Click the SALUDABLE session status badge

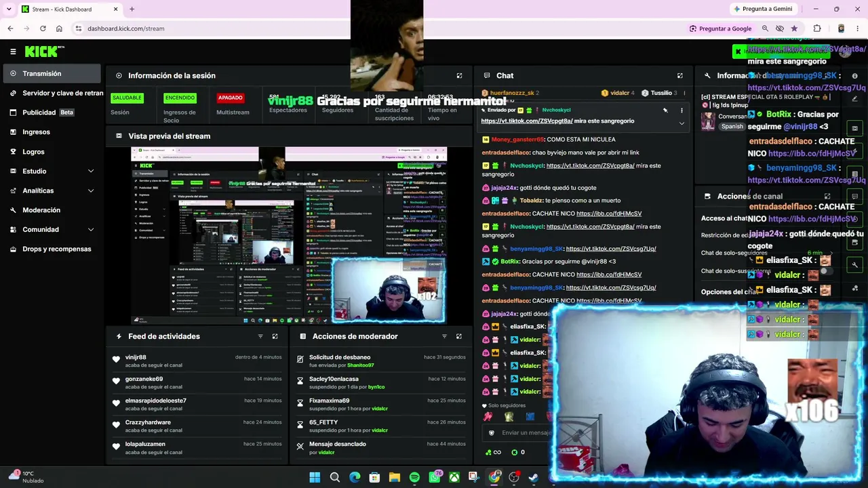pyautogui.click(x=127, y=98)
